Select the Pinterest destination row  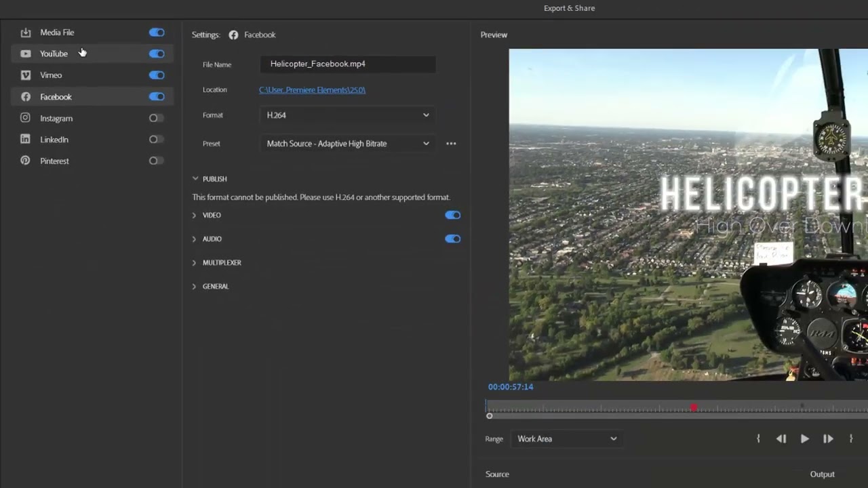[92, 161]
